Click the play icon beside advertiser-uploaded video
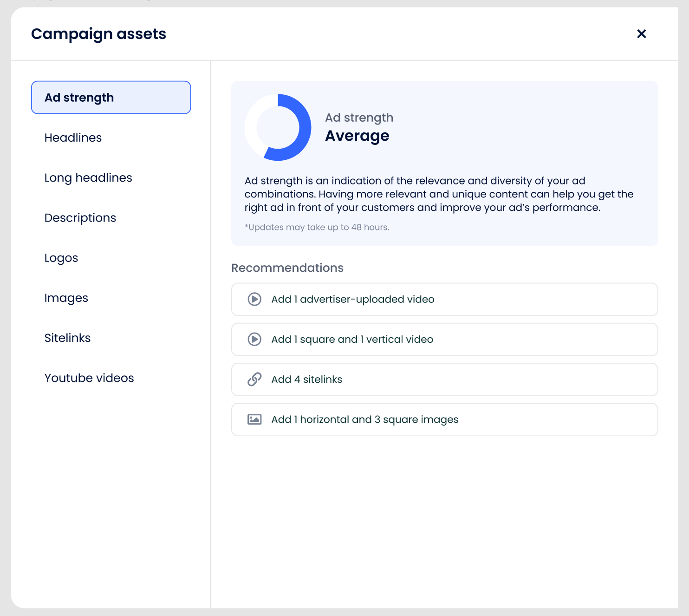689x616 pixels. click(254, 299)
